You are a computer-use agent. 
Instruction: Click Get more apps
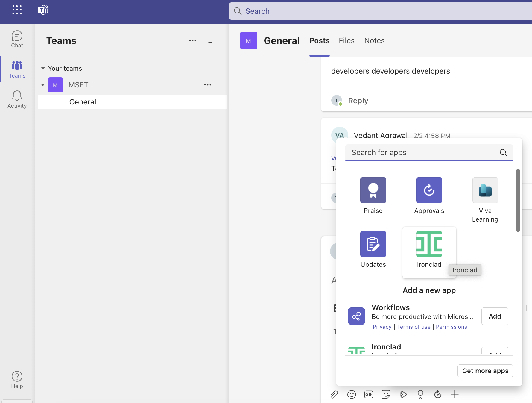pyautogui.click(x=485, y=371)
